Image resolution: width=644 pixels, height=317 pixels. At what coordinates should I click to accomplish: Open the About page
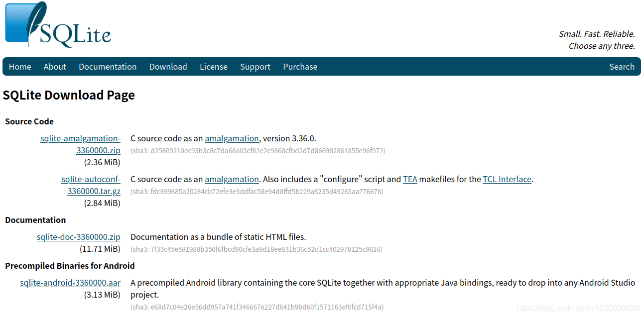click(55, 67)
